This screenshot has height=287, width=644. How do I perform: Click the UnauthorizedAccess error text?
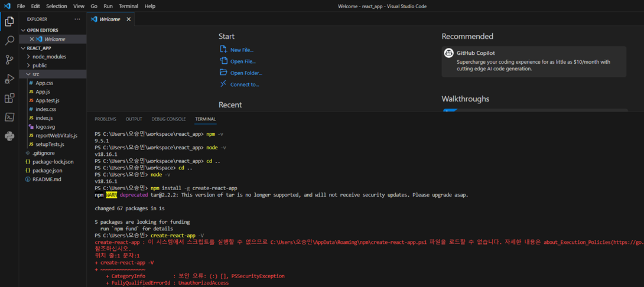[x=203, y=283]
